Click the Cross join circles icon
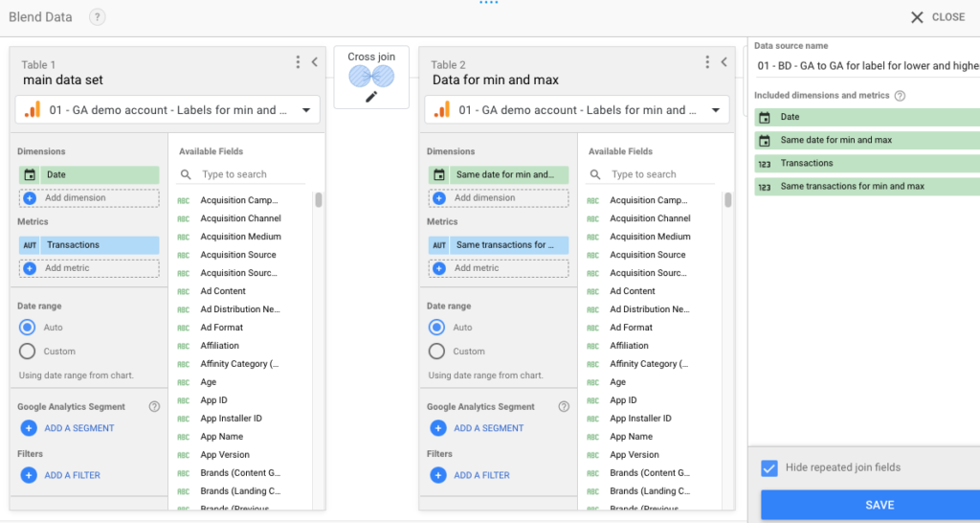The image size is (980, 523). click(x=371, y=77)
